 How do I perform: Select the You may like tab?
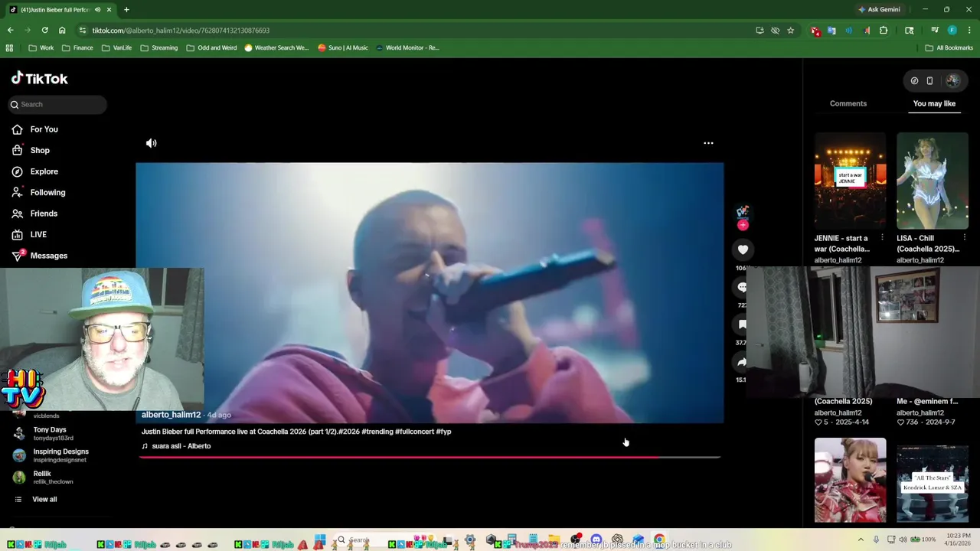[x=934, y=103]
